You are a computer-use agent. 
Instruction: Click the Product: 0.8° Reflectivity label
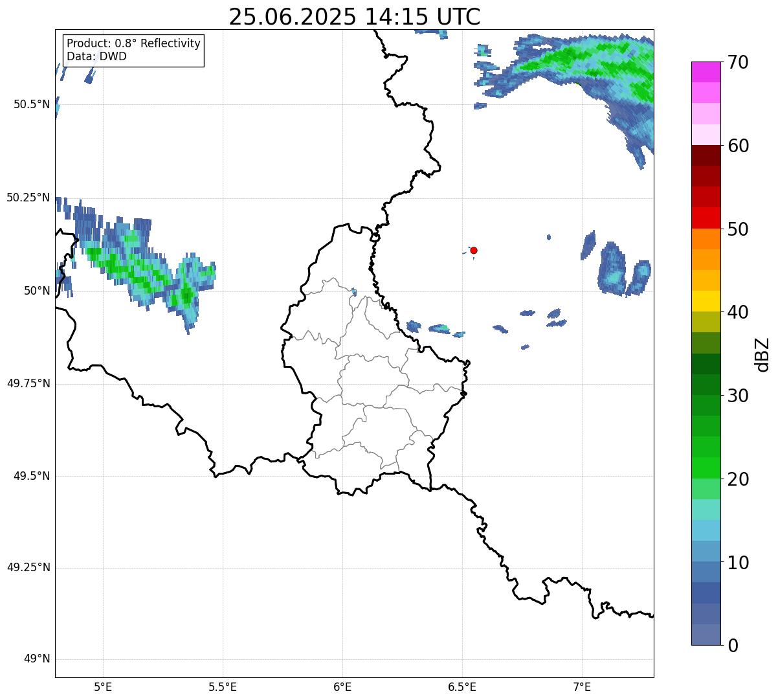pyautogui.click(x=134, y=43)
